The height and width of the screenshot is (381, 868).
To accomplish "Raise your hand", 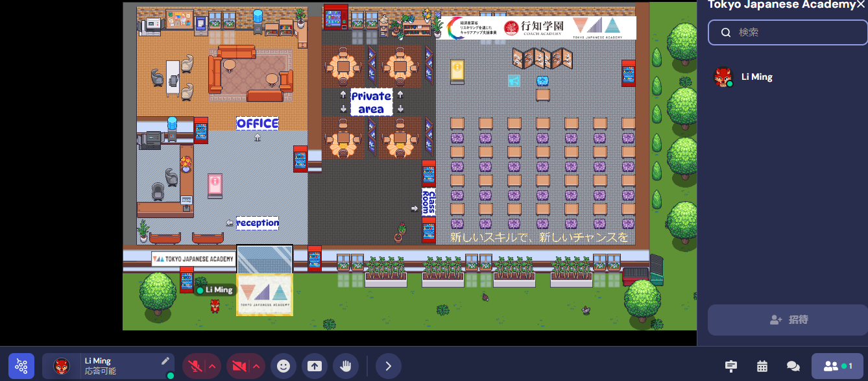I will (346, 366).
